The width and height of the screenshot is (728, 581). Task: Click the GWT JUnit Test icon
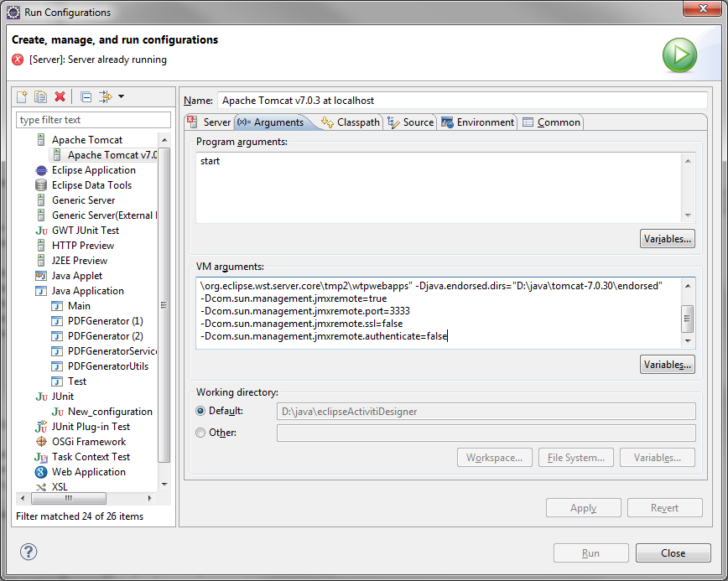(x=41, y=231)
